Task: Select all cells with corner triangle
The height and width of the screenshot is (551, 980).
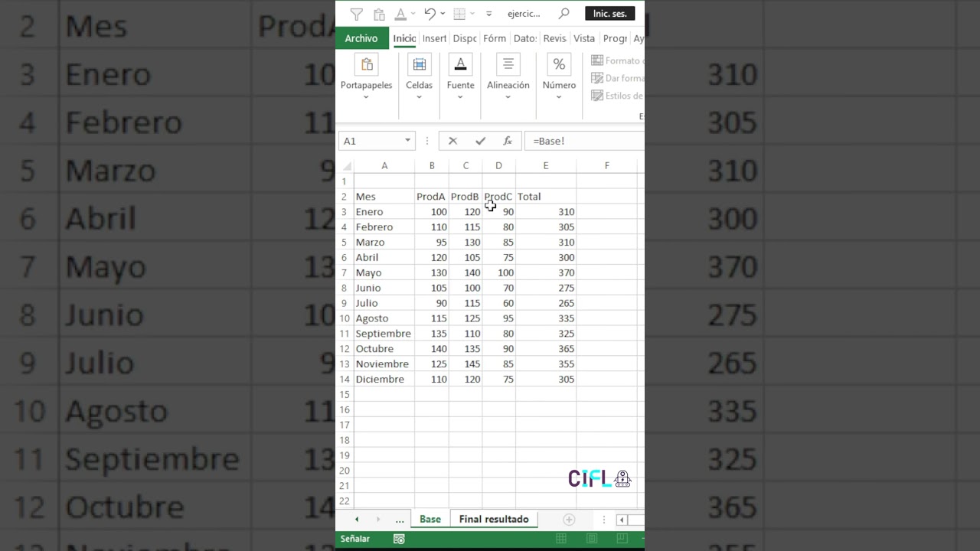Action: (346, 166)
